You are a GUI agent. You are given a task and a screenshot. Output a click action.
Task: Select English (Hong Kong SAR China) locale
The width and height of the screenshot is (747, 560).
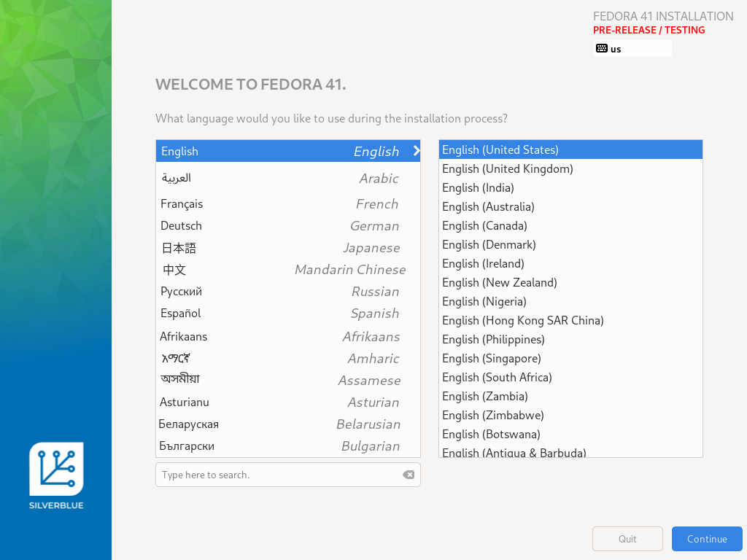570,321
